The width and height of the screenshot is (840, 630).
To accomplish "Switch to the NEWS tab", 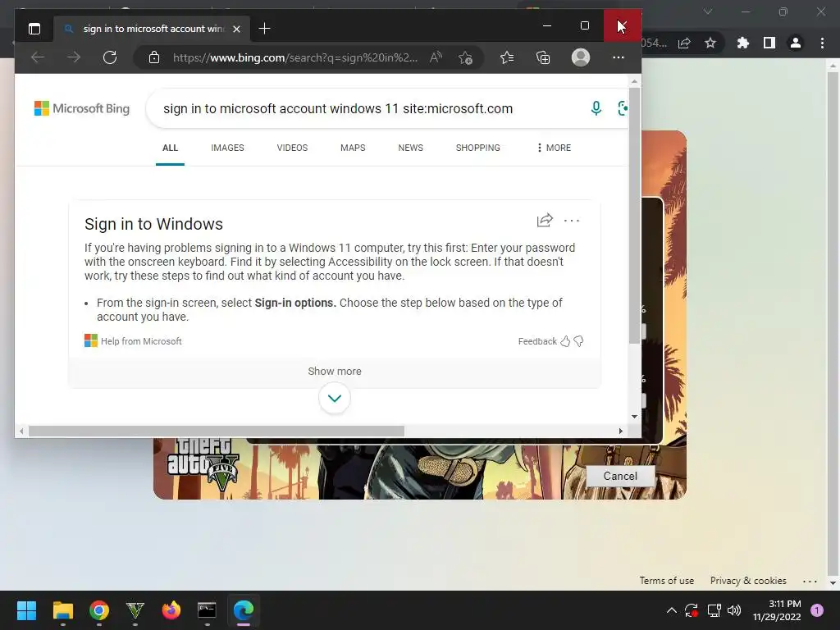I will click(410, 148).
